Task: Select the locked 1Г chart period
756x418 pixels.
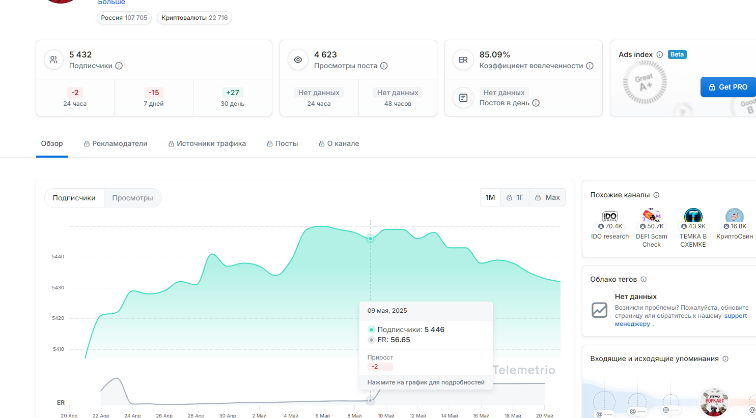Action: click(515, 198)
